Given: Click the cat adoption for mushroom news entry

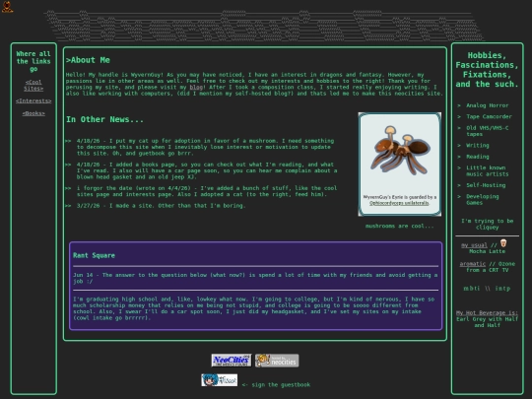Looking at the screenshot, I should tap(205, 147).
